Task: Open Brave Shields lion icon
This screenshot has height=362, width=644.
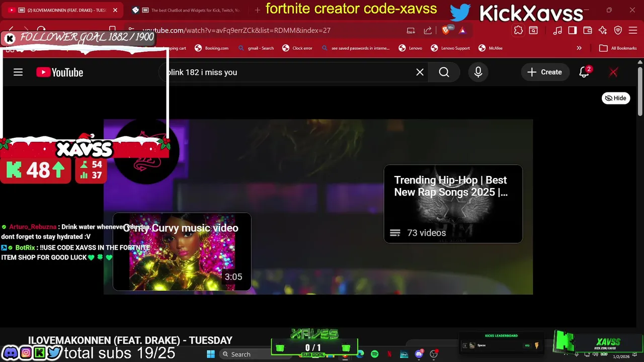Action: pos(445,30)
